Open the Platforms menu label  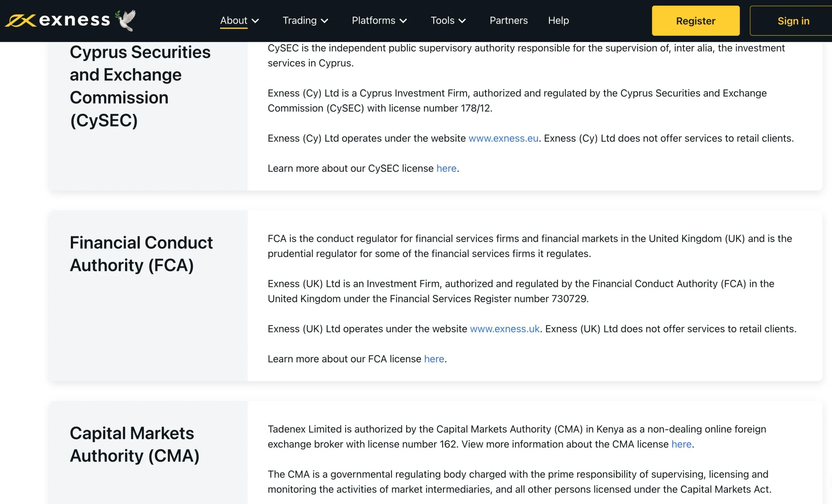click(373, 20)
